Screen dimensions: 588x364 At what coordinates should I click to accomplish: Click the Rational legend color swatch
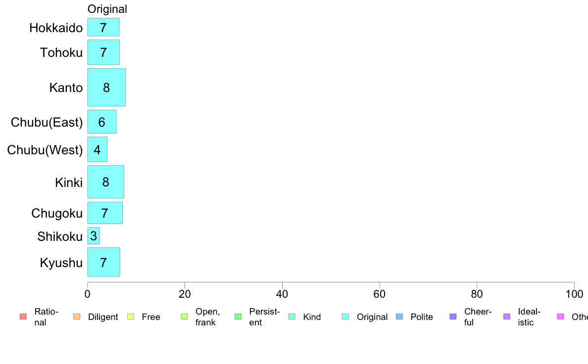23,317
